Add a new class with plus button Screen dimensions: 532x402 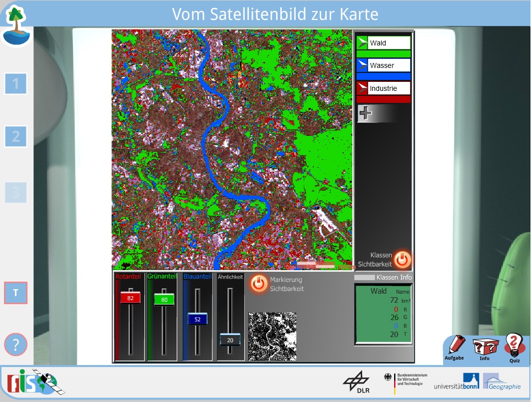click(366, 113)
